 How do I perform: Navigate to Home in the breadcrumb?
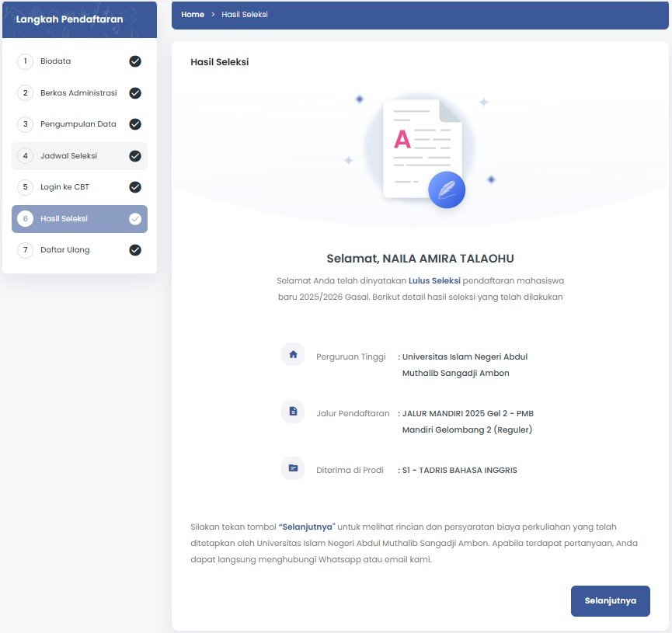point(192,15)
